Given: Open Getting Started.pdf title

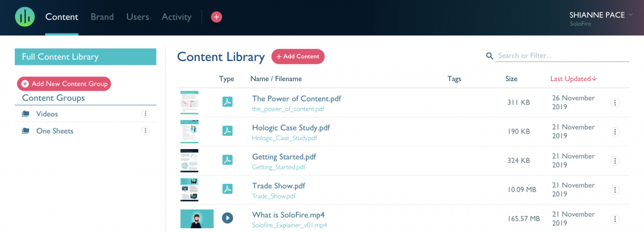Looking at the screenshot, I should (x=284, y=157).
